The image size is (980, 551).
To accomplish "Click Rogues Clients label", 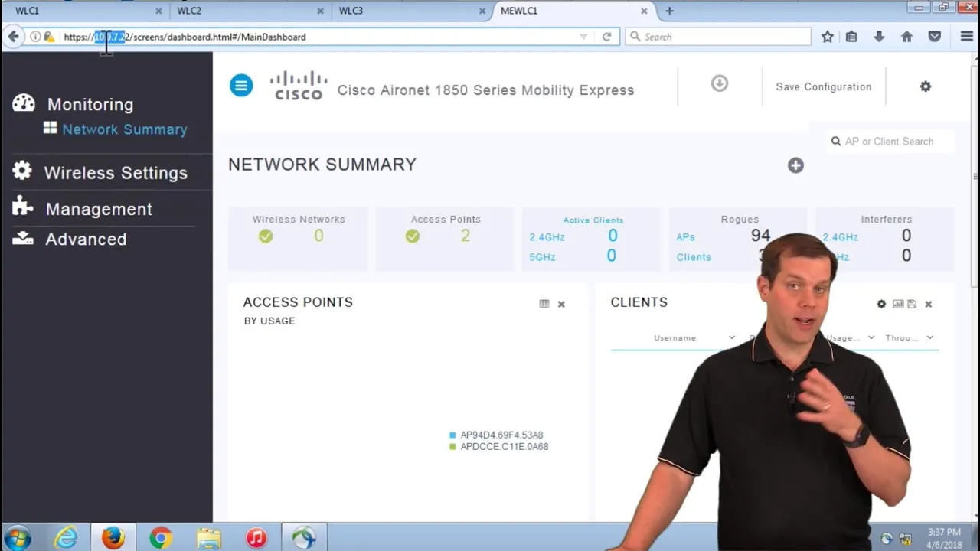I will point(694,257).
